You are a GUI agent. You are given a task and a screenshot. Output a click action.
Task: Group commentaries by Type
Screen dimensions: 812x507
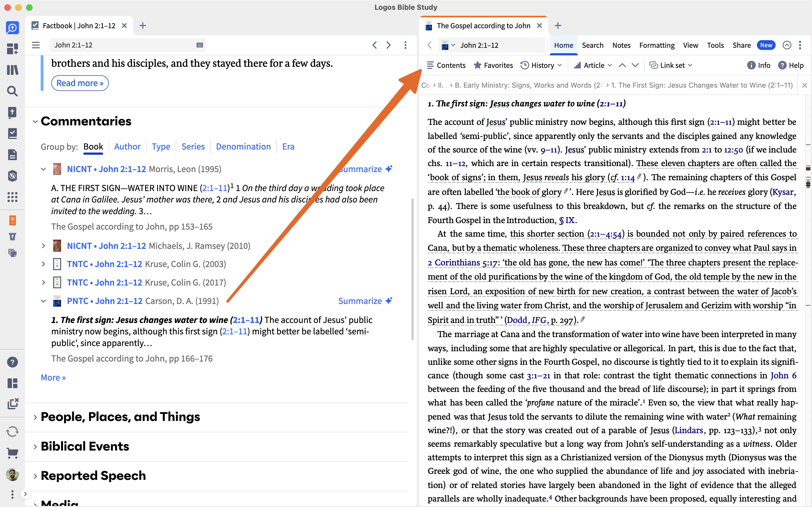pos(161,147)
